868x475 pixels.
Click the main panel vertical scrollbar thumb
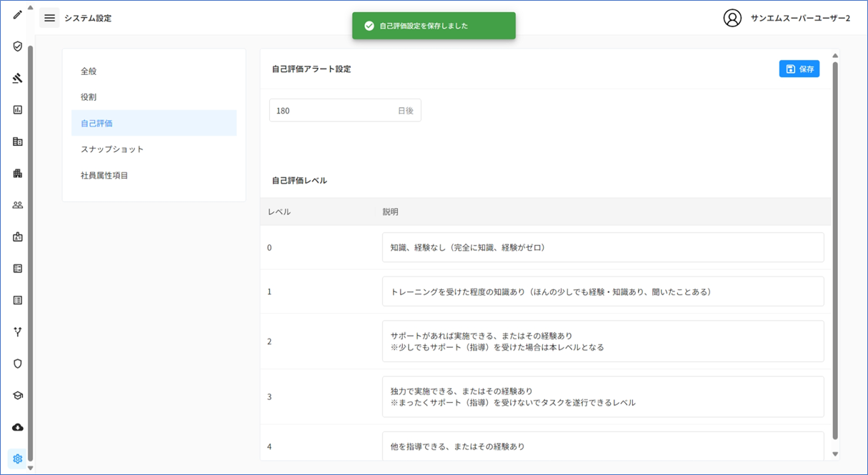[x=835, y=250]
